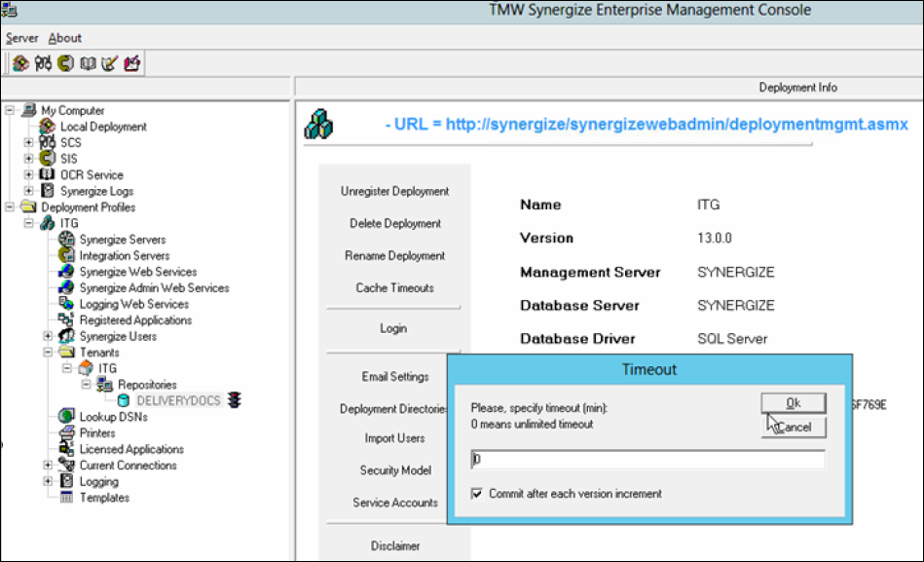This screenshot has height=562, width=924.
Task: Expand the Synergize Logs node
Action: click(28, 191)
